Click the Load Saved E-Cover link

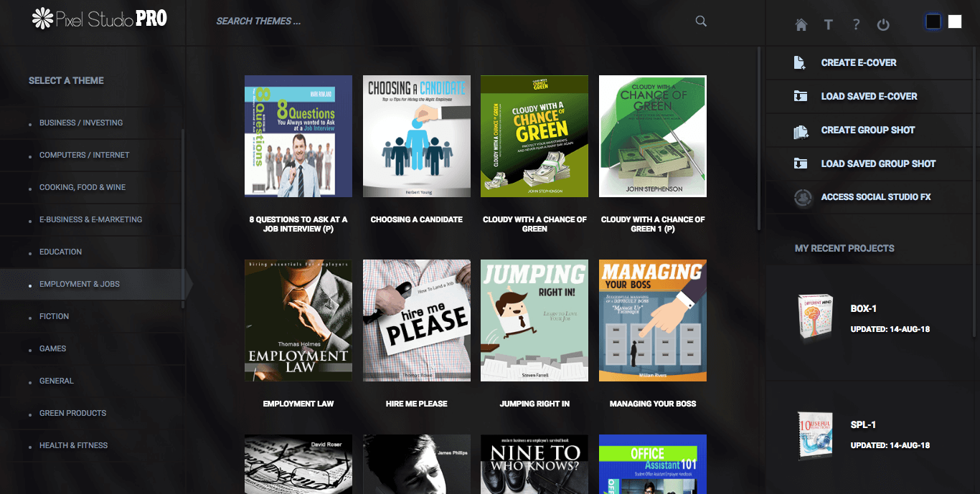870,96
